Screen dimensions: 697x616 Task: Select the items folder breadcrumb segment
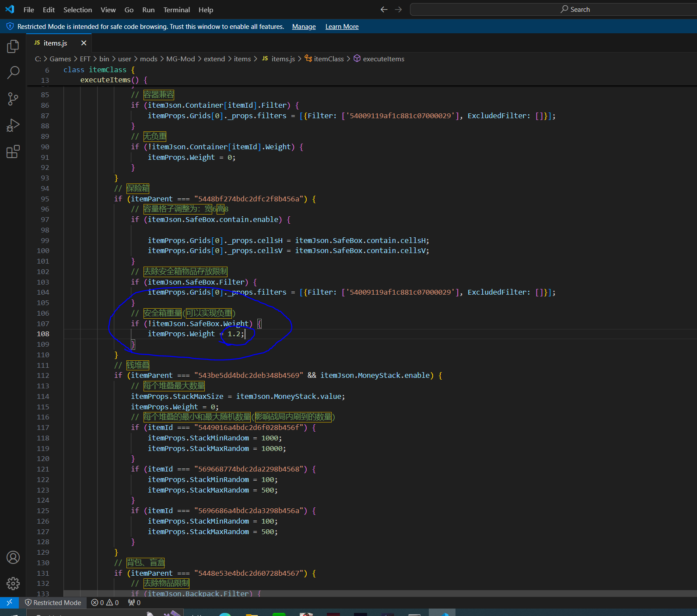242,59
